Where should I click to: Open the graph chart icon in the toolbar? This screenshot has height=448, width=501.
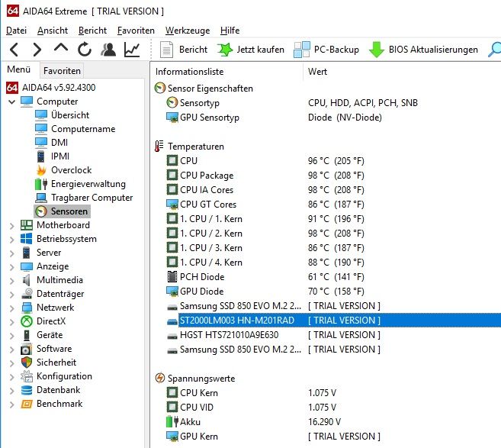click(x=132, y=50)
